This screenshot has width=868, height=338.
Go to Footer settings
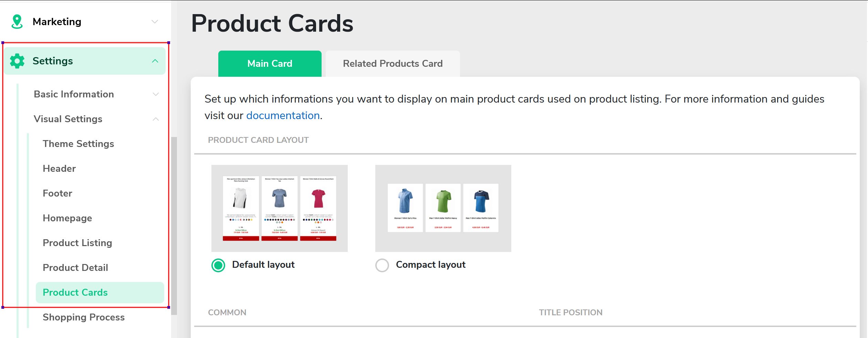[x=57, y=193]
